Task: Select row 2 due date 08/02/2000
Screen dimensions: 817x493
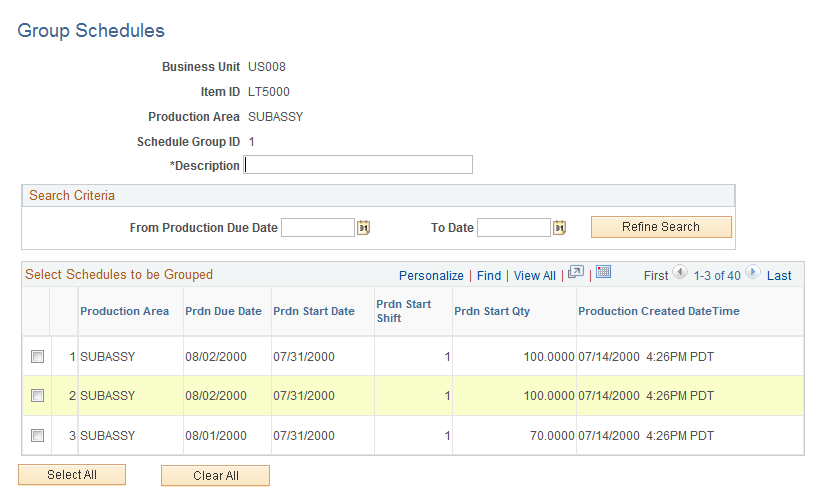Action: pyautogui.click(x=216, y=396)
